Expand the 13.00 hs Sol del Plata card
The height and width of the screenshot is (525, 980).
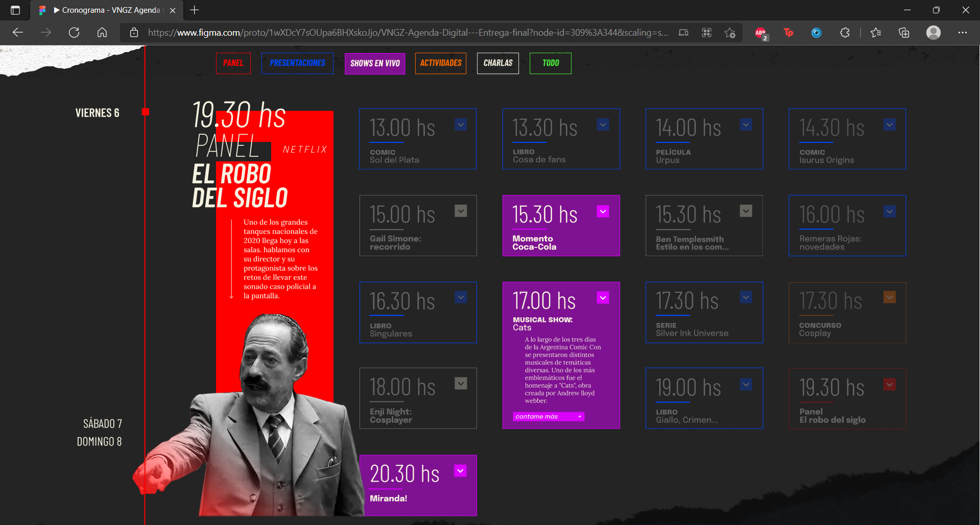click(x=461, y=124)
